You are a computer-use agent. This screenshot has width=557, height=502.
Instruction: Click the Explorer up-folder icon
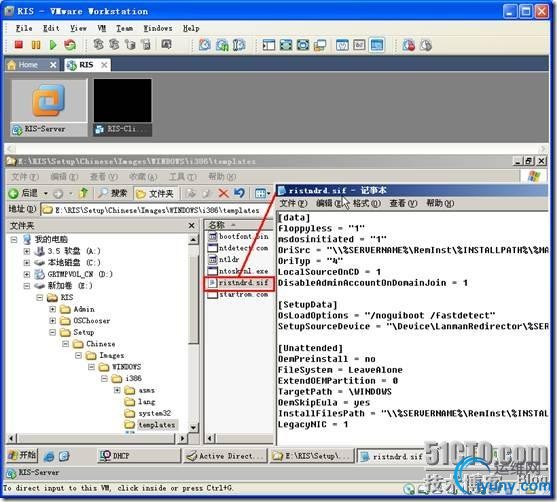point(83,193)
